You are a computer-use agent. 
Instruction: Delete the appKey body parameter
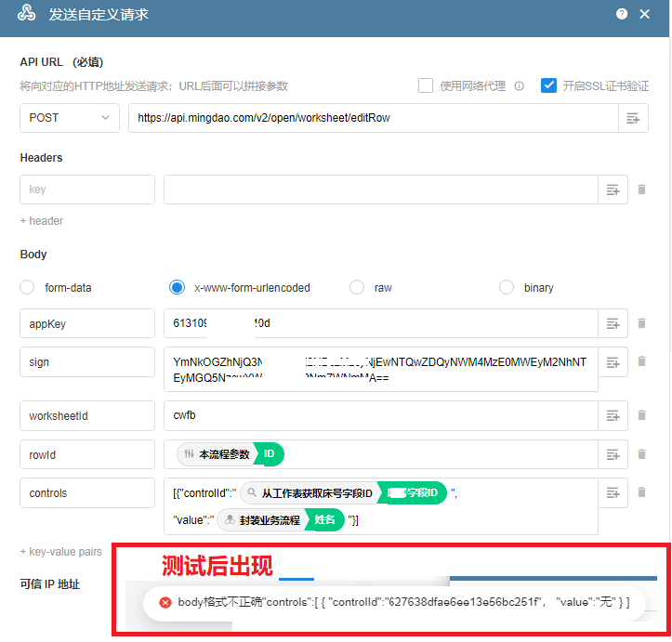(x=641, y=323)
